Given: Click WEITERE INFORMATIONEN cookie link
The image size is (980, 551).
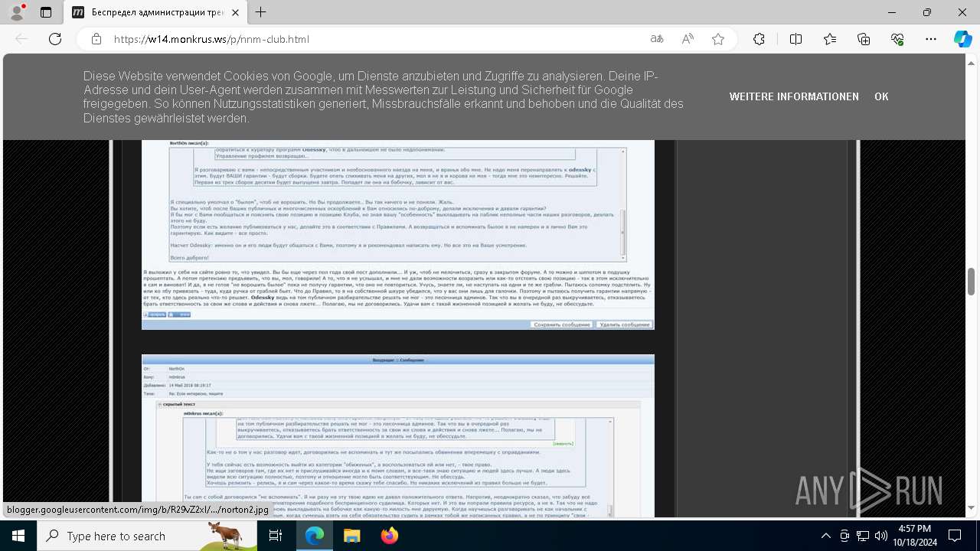Looking at the screenshot, I should [794, 96].
